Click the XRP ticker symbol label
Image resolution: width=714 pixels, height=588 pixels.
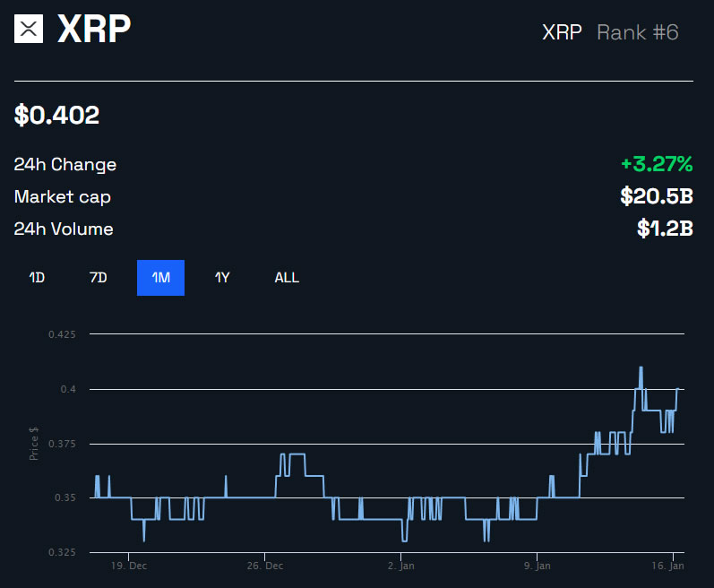coord(562,32)
